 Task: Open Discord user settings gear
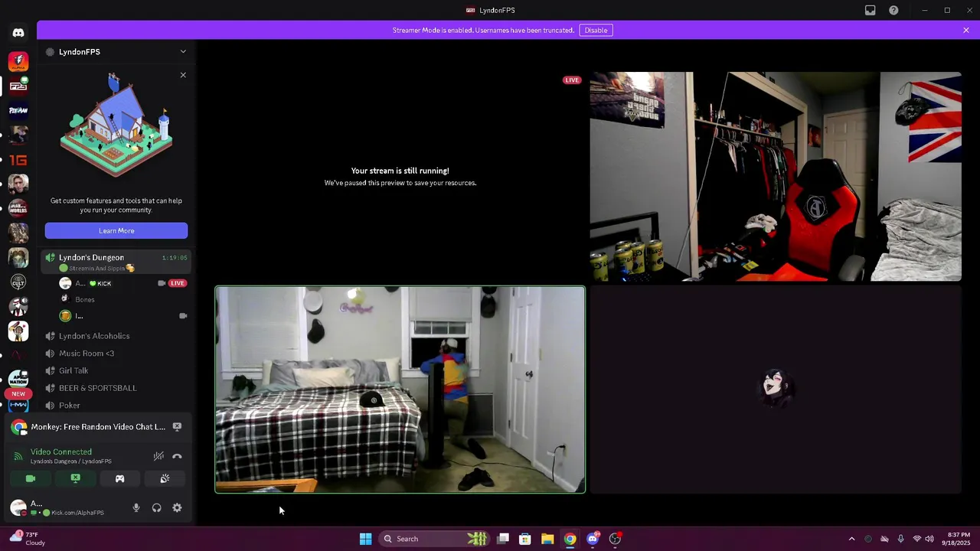pyautogui.click(x=177, y=507)
